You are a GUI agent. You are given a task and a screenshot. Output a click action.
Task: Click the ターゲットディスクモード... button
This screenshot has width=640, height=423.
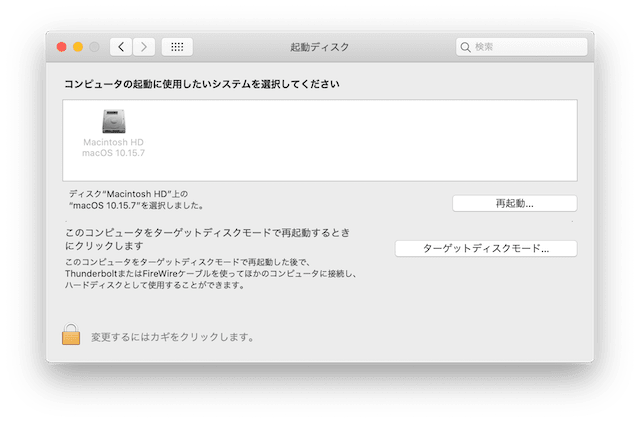(x=486, y=248)
